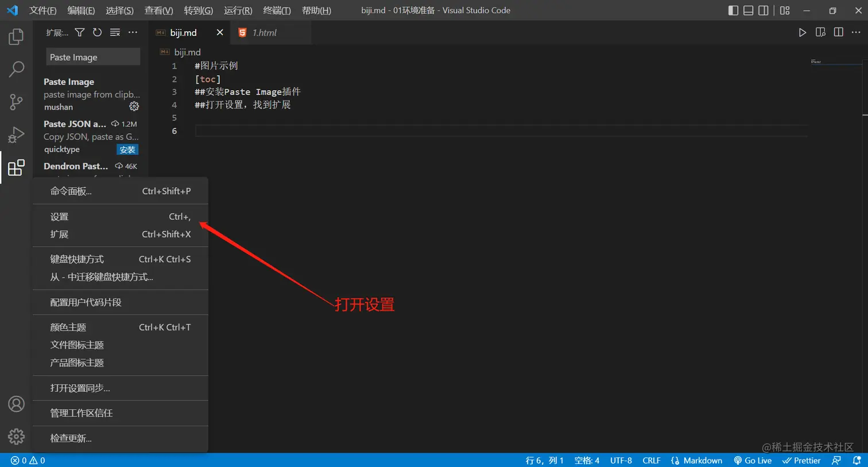Click Prettier status bar item
The width and height of the screenshot is (868, 467).
(801, 460)
